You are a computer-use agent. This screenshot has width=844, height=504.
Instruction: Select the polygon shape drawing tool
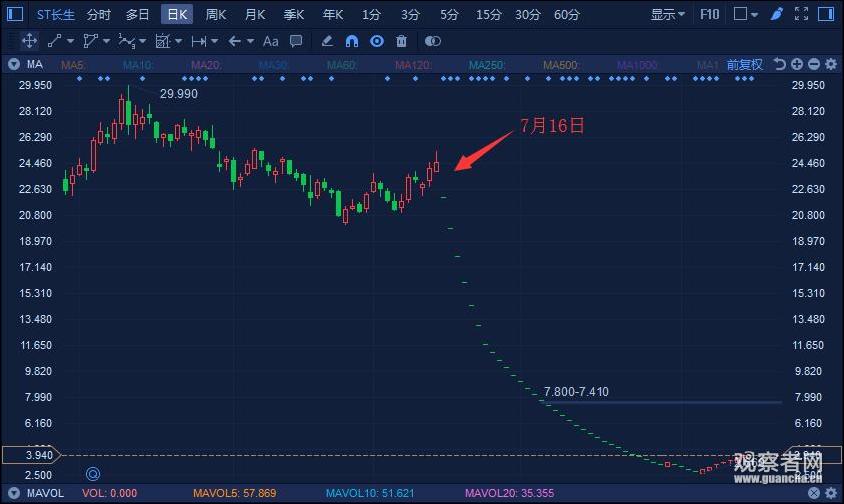[90, 41]
